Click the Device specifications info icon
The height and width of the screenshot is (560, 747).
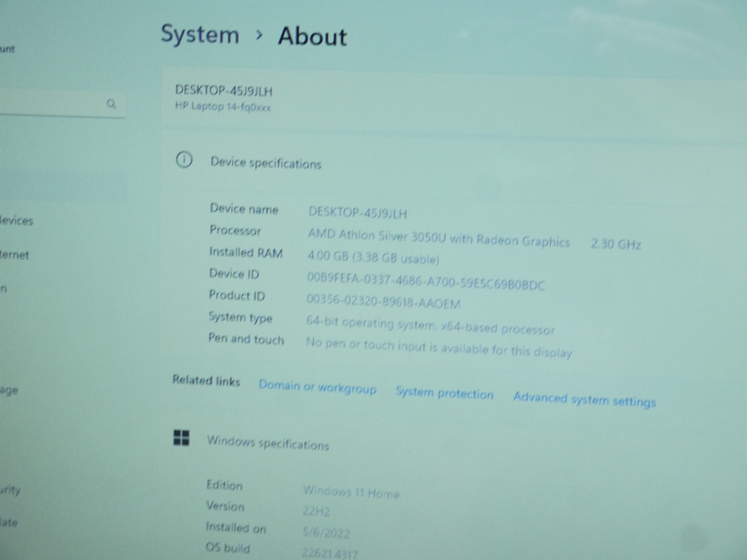tap(183, 160)
